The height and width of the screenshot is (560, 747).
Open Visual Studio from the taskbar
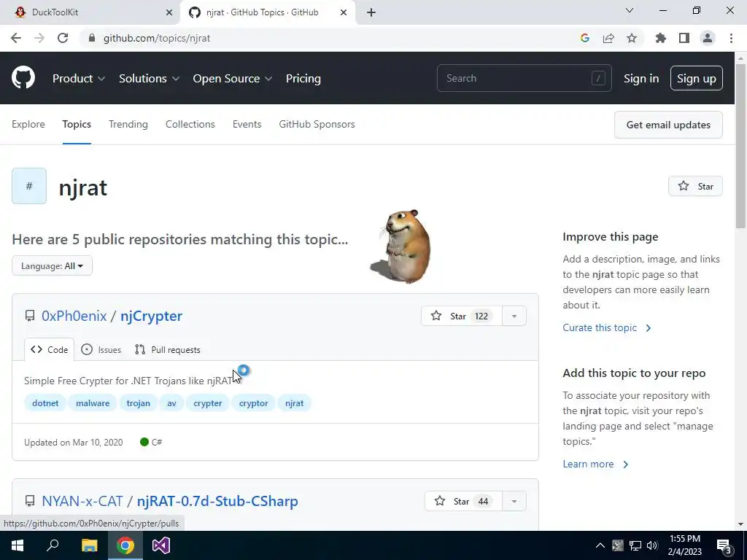(x=161, y=545)
